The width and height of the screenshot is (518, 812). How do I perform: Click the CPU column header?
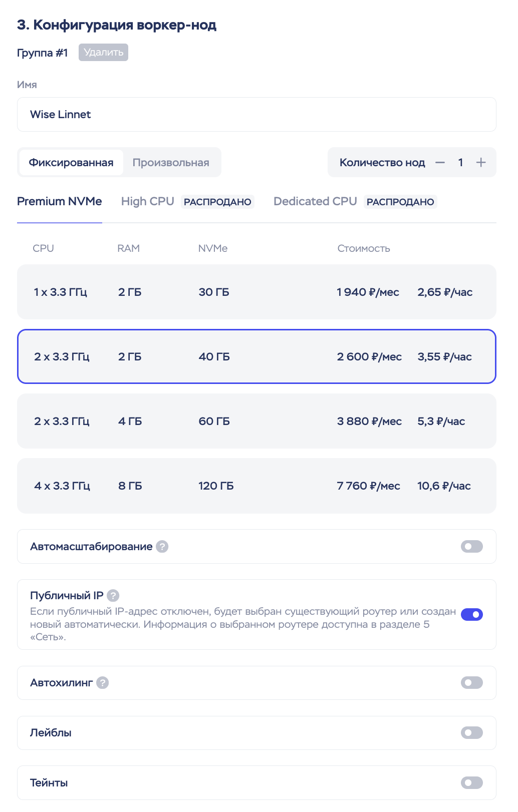point(43,248)
